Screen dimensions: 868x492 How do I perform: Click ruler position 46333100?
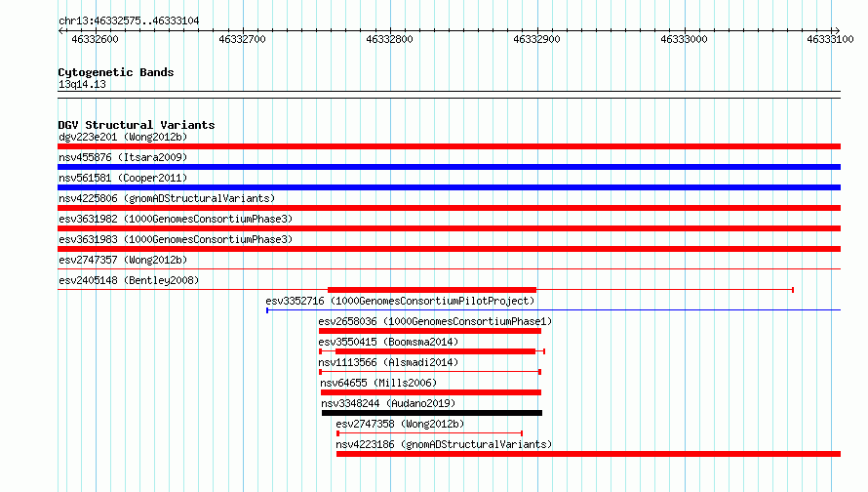point(830,39)
